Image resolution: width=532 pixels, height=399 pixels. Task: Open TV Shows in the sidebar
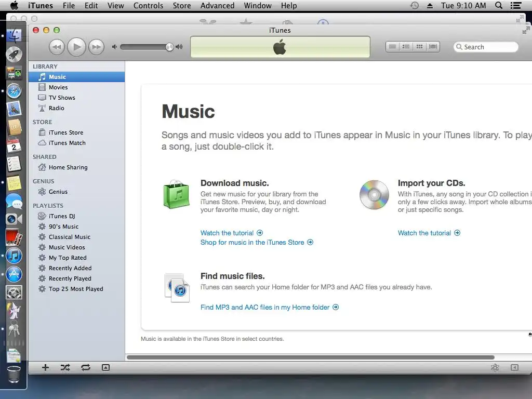77,98
